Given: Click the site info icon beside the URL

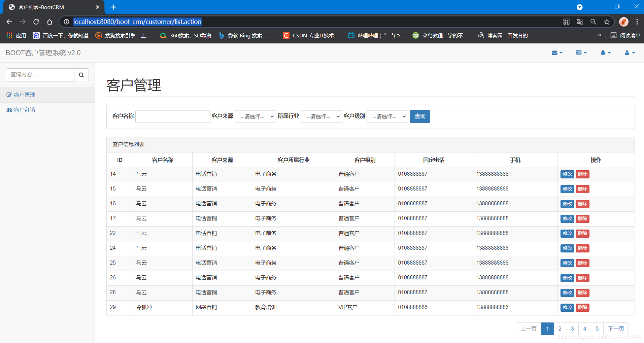Looking at the screenshot, I should click(x=67, y=22).
